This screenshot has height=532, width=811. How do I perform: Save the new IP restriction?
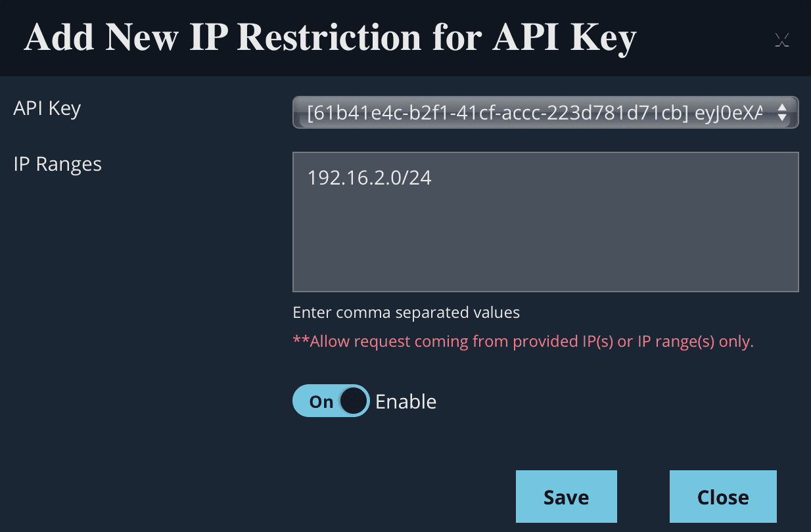[566, 496]
